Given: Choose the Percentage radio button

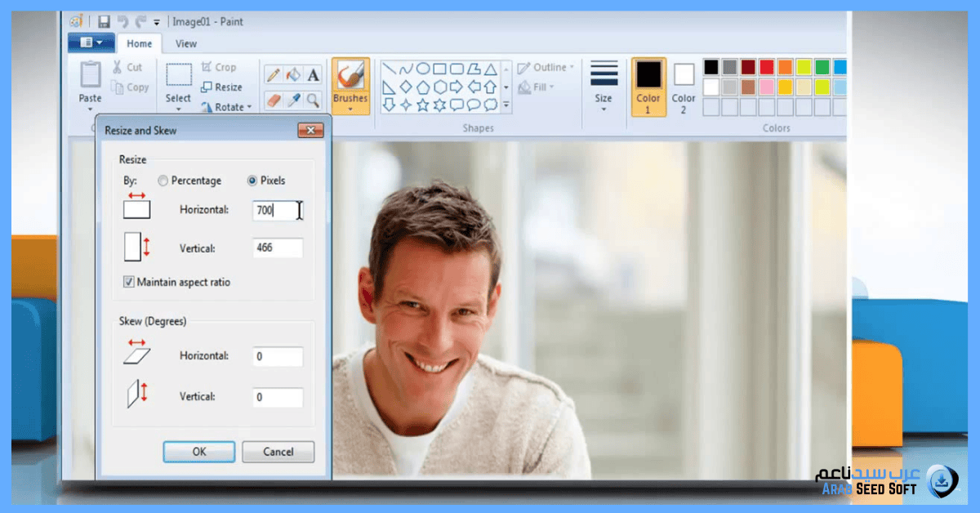Looking at the screenshot, I should [x=163, y=181].
